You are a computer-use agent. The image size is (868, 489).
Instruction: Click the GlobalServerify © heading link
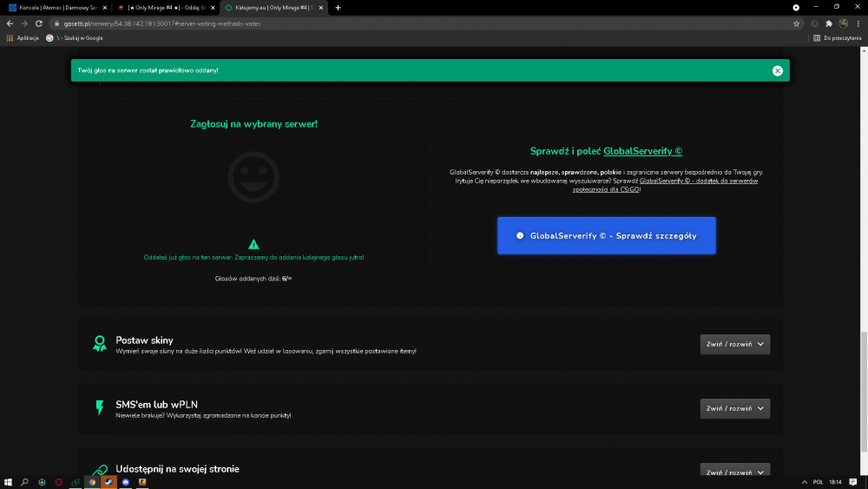pyautogui.click(x=642, y=151)
